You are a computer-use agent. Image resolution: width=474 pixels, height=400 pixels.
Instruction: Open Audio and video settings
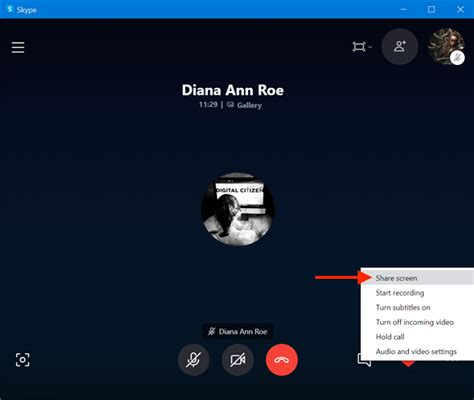(417, 351)
